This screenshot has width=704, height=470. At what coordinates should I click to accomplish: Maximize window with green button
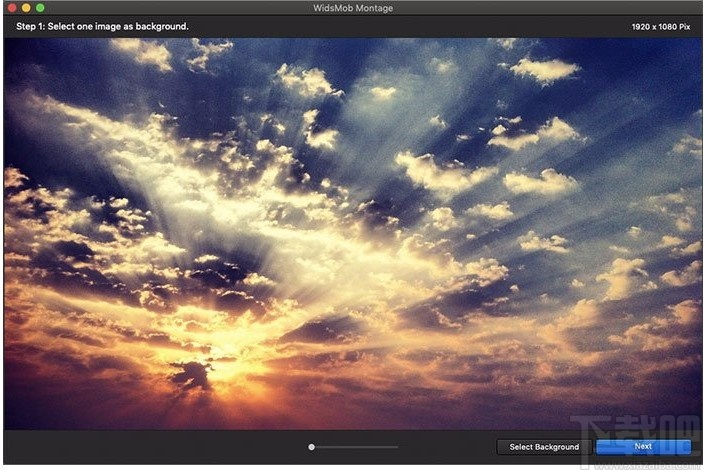coord(40,8)
